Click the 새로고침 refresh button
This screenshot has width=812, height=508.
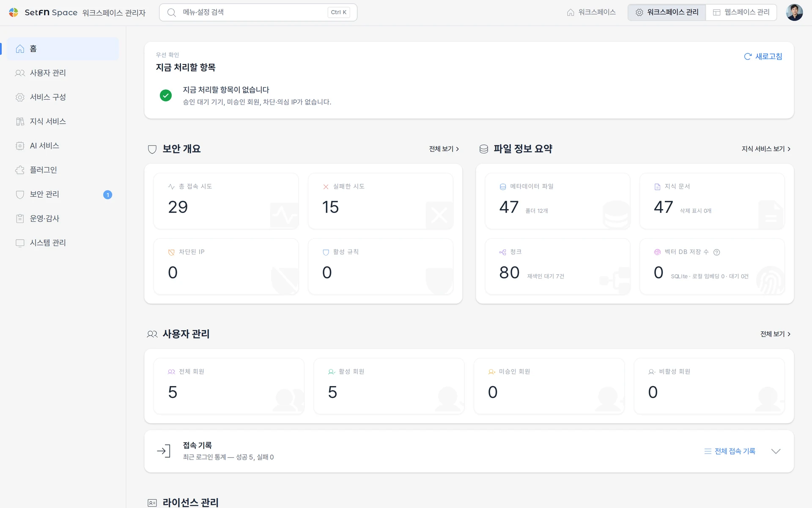[763, 56]
